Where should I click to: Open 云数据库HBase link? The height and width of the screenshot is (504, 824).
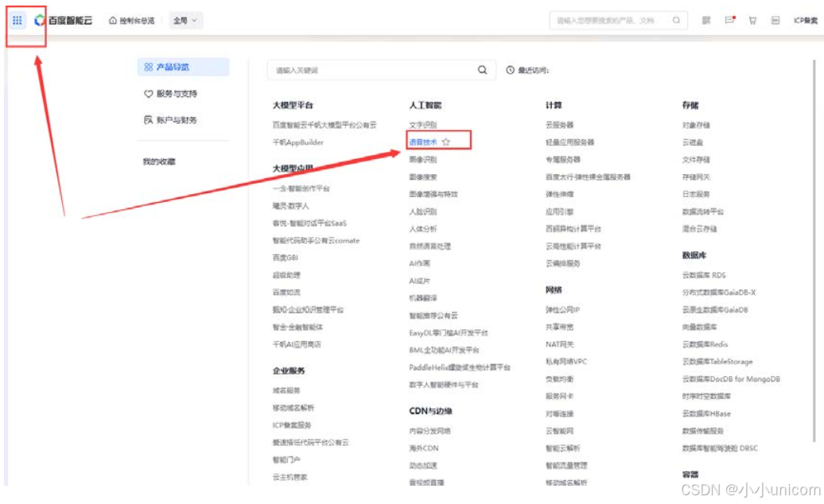click(706, 413)
